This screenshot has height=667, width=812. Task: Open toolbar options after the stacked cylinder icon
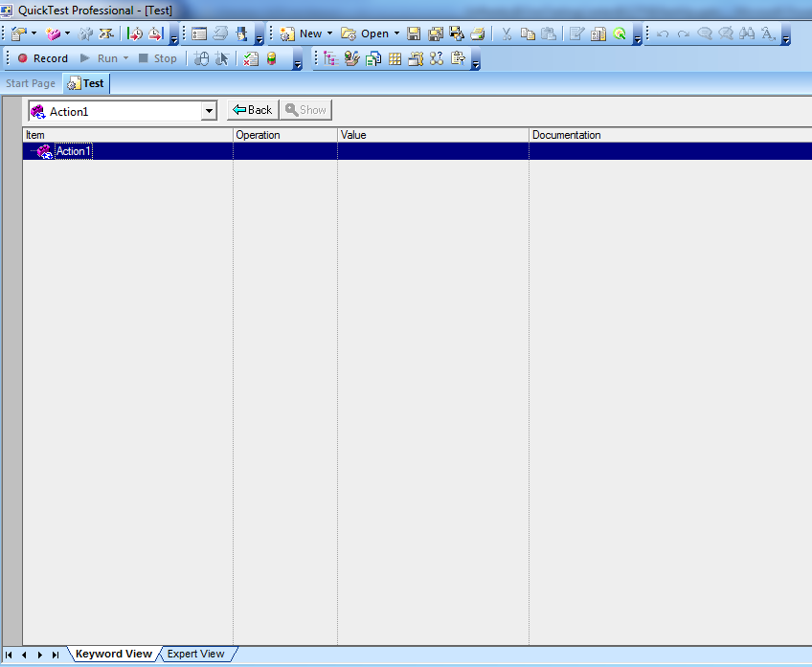(x=297, y=59)
